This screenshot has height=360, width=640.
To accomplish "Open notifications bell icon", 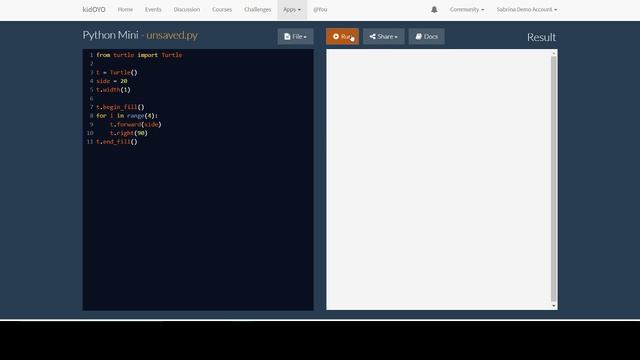I will pyautogui.click(x=434, y=9).
